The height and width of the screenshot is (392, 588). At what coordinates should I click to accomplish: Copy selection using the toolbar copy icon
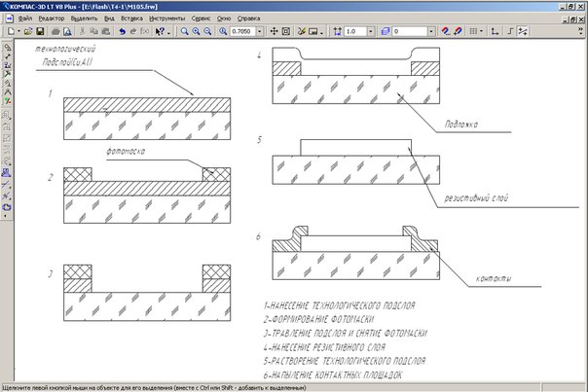(x=94, y=31)
